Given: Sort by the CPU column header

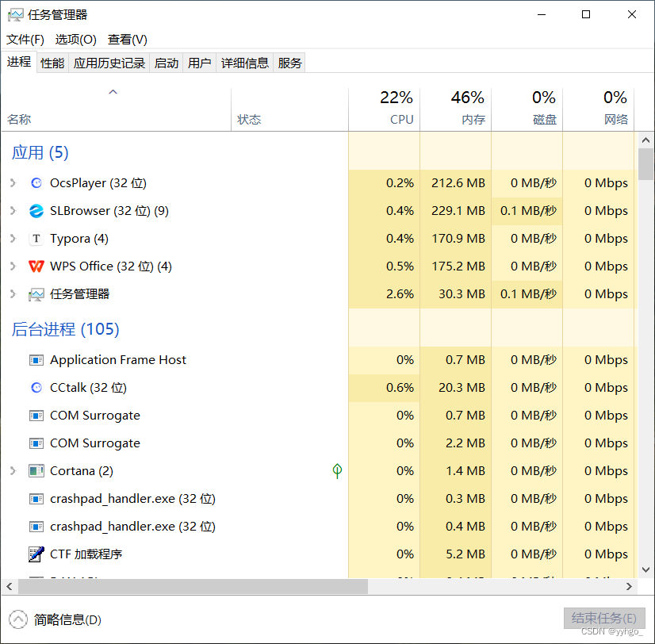Looking at the screenshot, I should pos(385,109).
